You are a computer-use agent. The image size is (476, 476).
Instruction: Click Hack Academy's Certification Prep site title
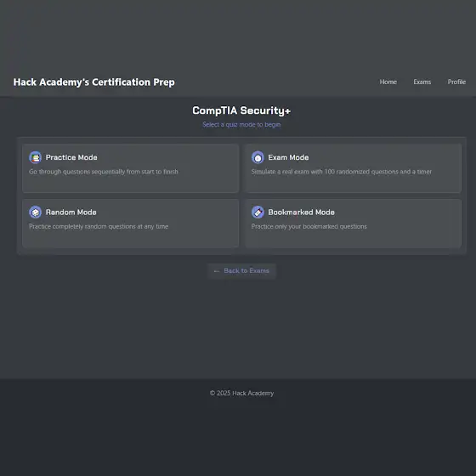pos(93,82)
